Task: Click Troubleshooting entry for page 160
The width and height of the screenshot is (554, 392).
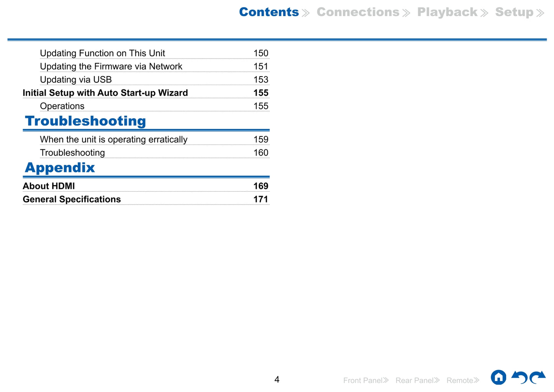Action: [72, 153]
